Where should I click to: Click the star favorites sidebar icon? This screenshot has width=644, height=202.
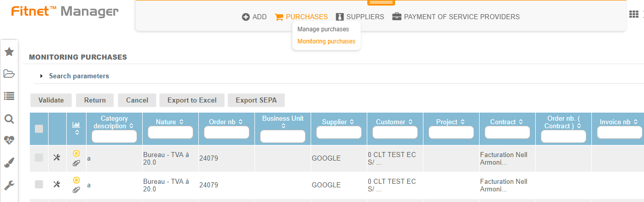[9, 52]
